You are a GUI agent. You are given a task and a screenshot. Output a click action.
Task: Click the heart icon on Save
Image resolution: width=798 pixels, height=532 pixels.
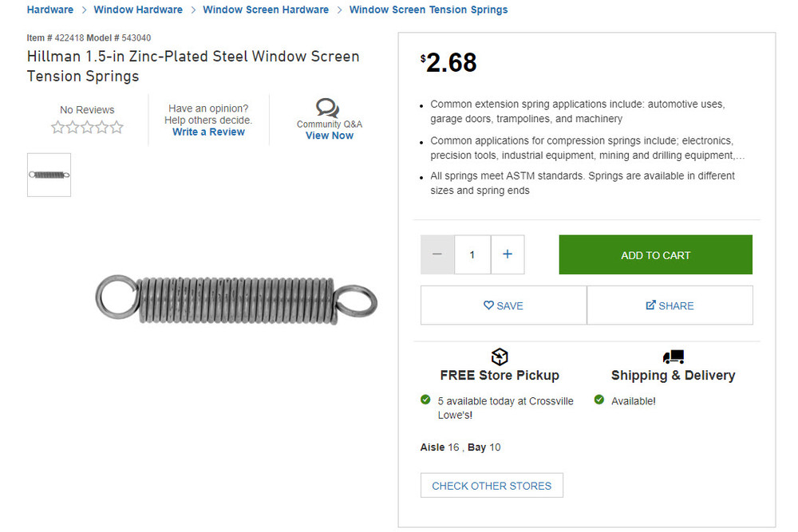coord(488,305)
